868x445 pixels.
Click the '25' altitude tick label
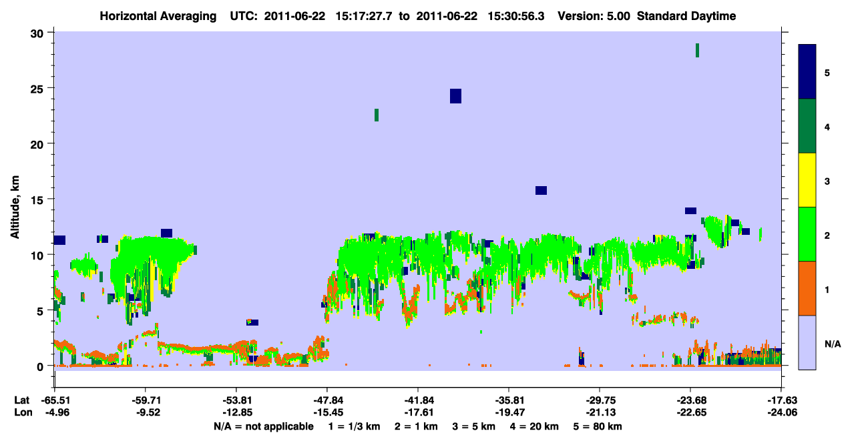39,89
